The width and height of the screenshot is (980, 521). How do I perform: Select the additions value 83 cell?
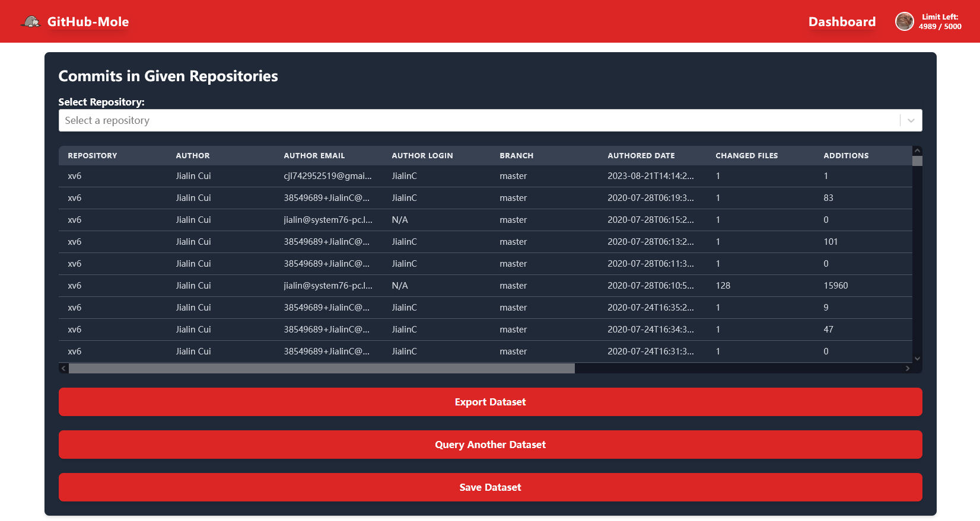tap(828, 198)
